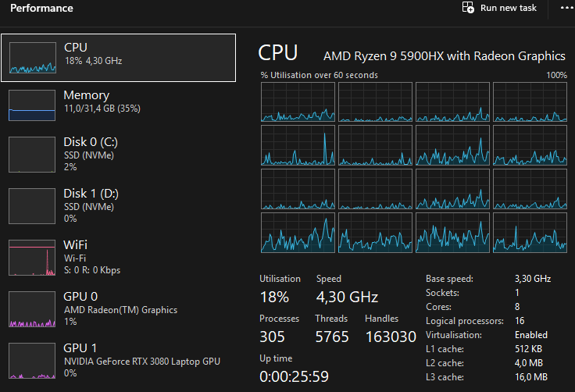The image size is (575, 392).
Task: Click the first logical processor graph
Action: [x=298, y=102]
